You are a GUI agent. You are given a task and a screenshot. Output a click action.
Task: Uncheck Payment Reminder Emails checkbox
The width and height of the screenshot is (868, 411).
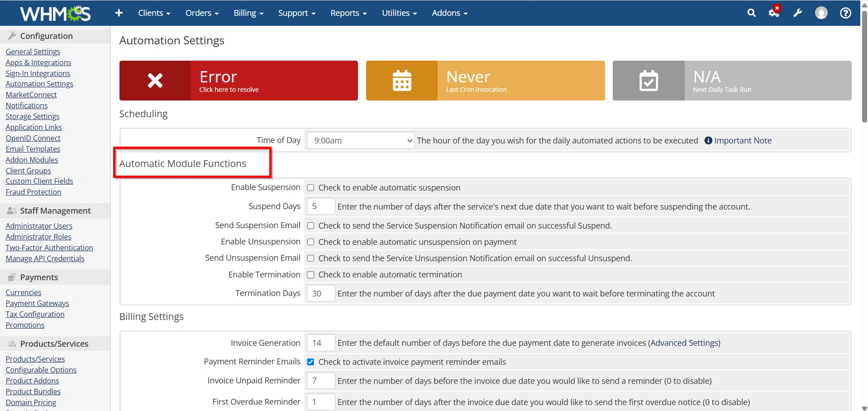[x=310, y=362]
